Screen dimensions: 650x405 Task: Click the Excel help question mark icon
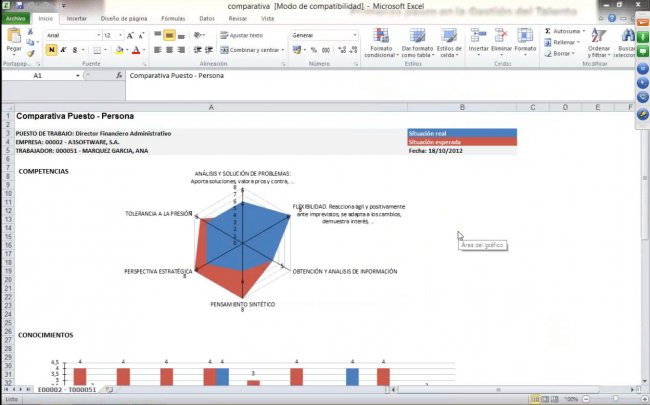pos(612,19)
